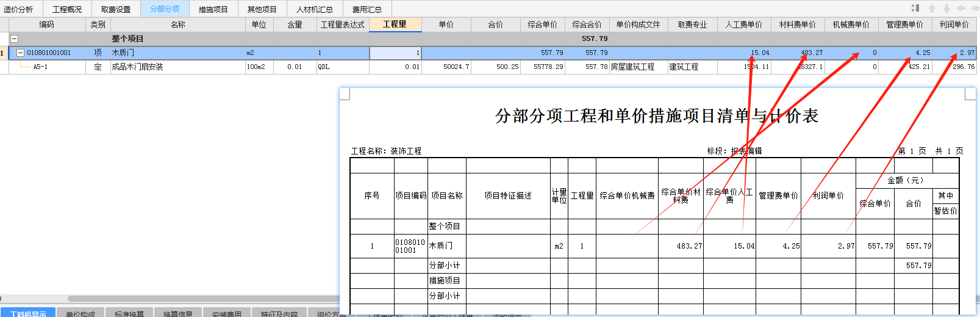Image resolution: width=980 pixels, height=317 pixels.
Task: Click the 综合合价 column header
Action: (x=587, y=24)
